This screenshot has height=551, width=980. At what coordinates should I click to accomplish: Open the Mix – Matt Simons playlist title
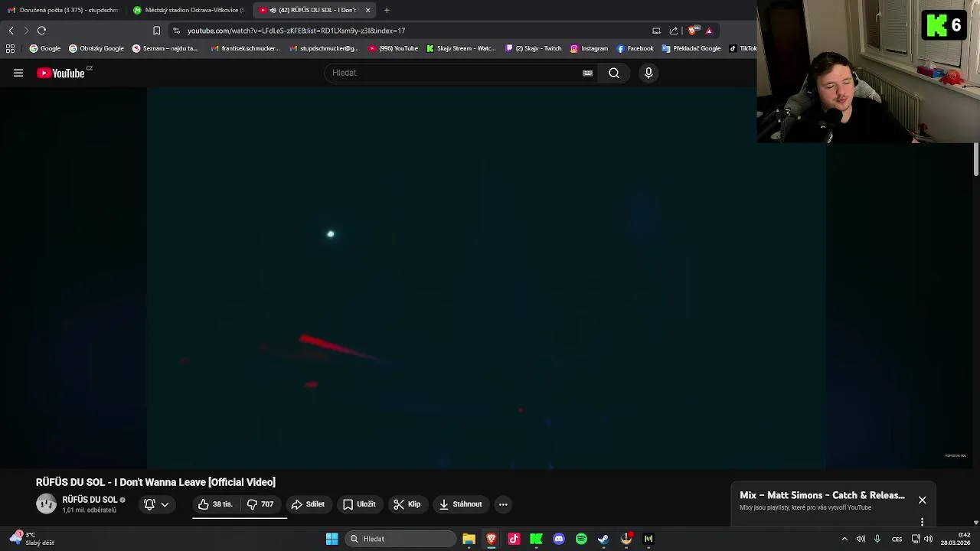(x=822, y=495)
